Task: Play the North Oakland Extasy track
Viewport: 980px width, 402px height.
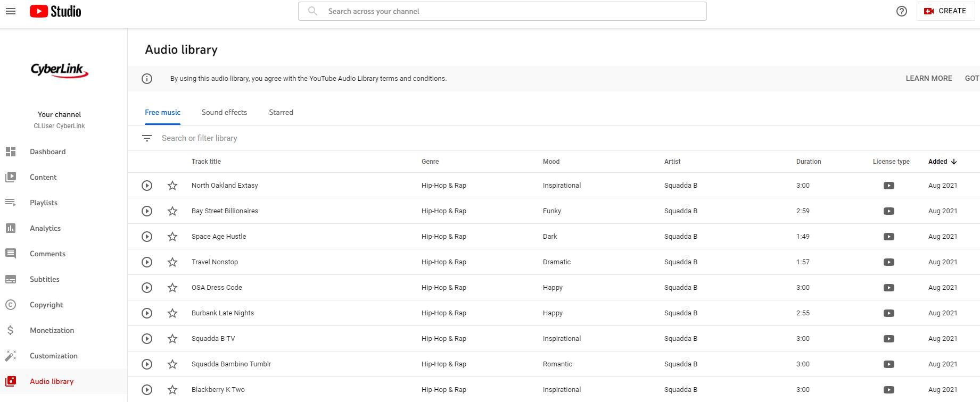Action: tap(147, 186)
